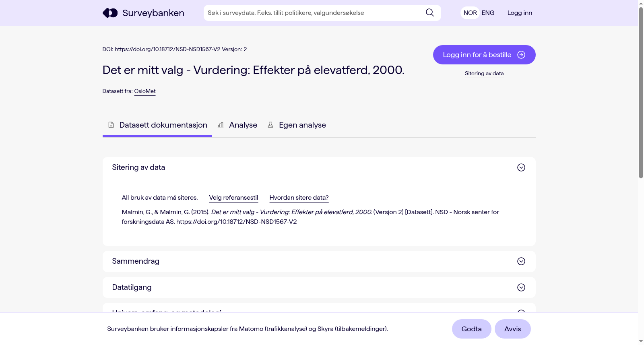644x345 pixels.
Task: Reject cookies with Avvis
Action: (513, 329)
